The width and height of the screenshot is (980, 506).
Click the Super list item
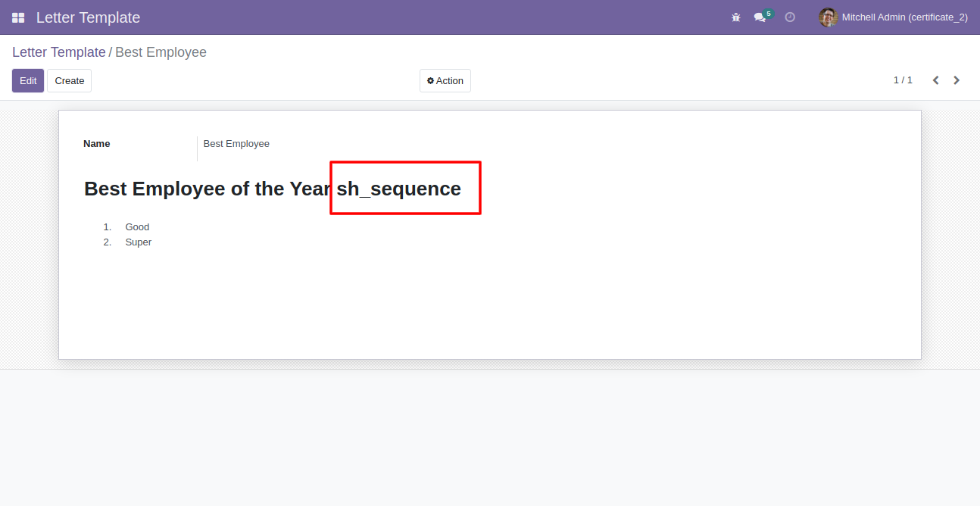[x=139, y=242]
